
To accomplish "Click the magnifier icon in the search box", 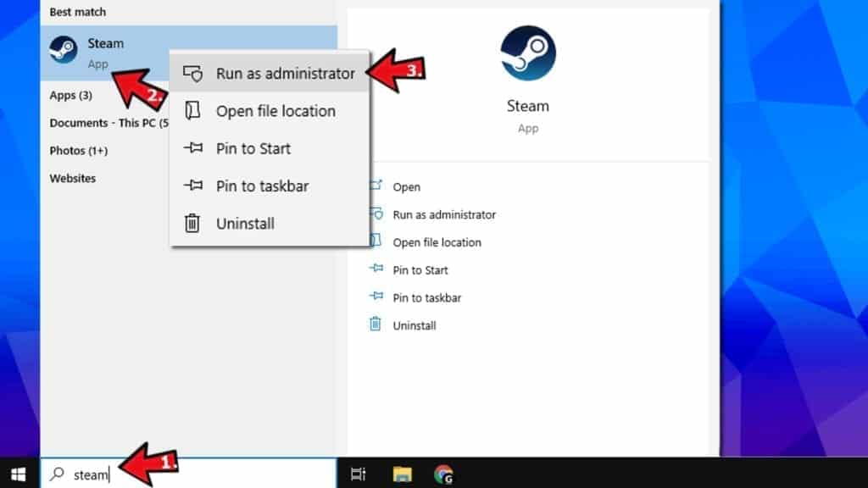I will (57, 474).
